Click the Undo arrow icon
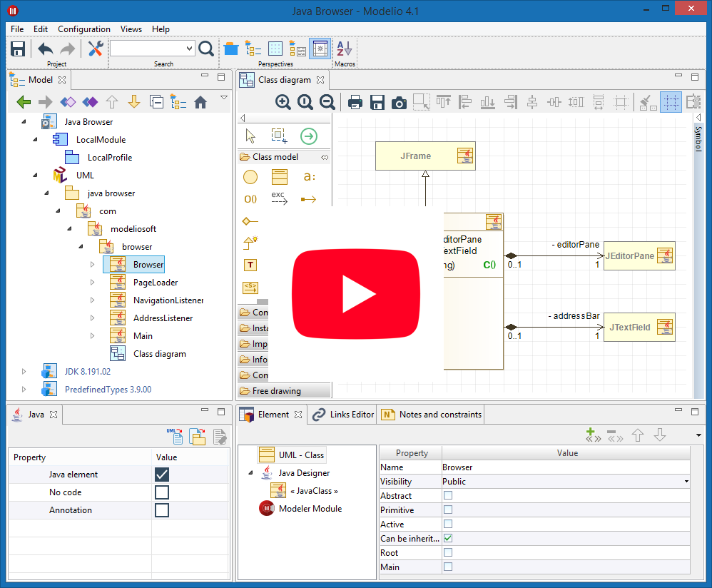This screenshot has height=588, width=712. click(46, 49)
